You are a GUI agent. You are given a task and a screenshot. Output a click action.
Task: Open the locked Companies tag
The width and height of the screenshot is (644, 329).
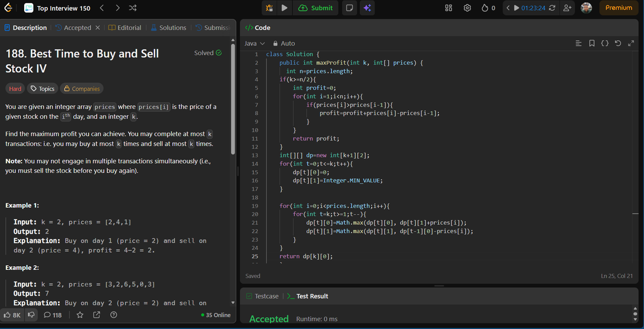(82, 89)
